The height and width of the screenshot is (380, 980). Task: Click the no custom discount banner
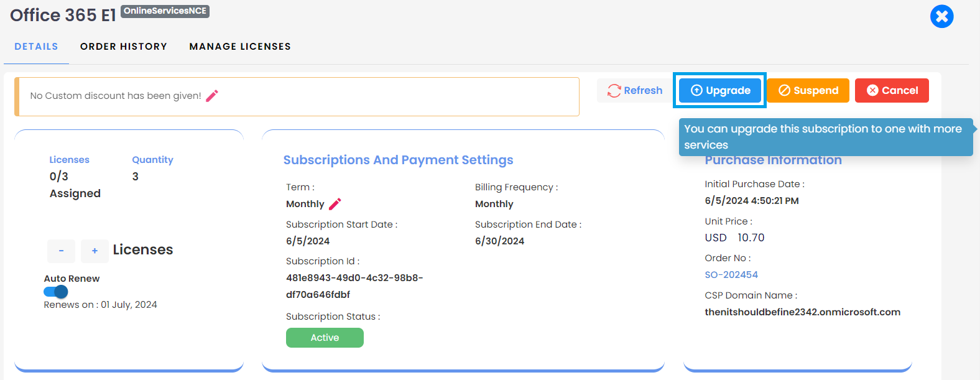click(297, 96)
